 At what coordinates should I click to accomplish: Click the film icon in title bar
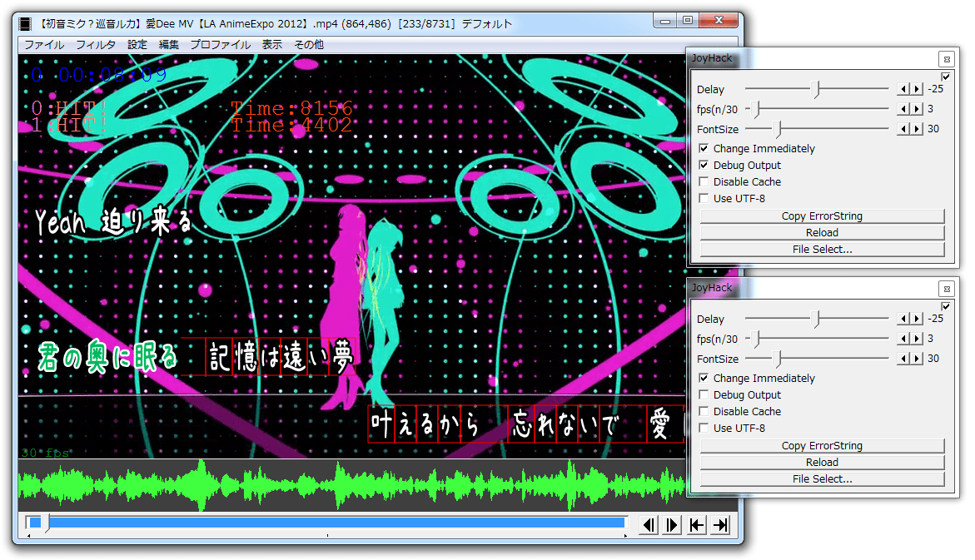(x=25, y=24)
